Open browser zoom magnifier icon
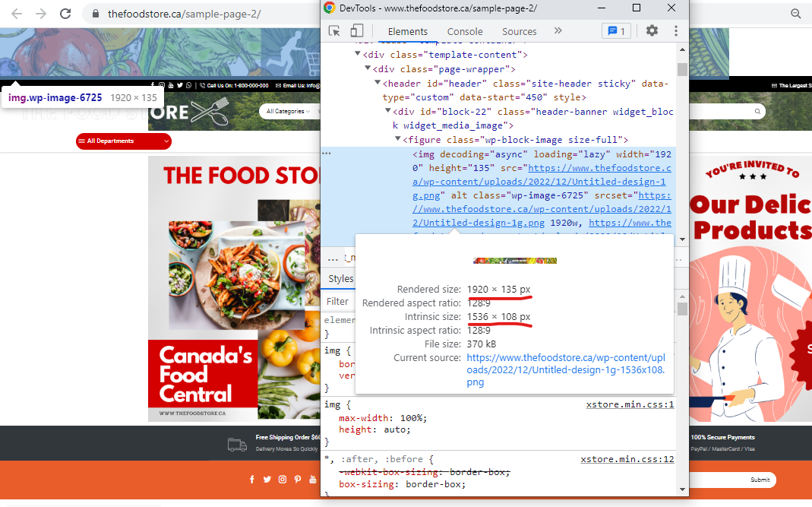The image size is (812, 507). tap(796, 14)
